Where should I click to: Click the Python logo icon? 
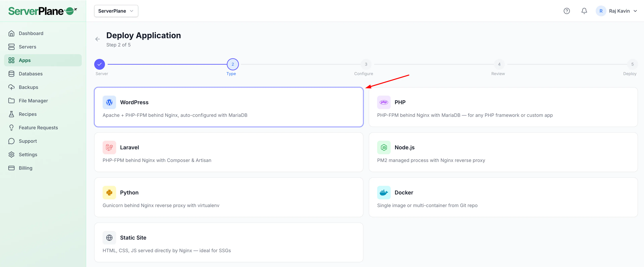coord(109,192)
